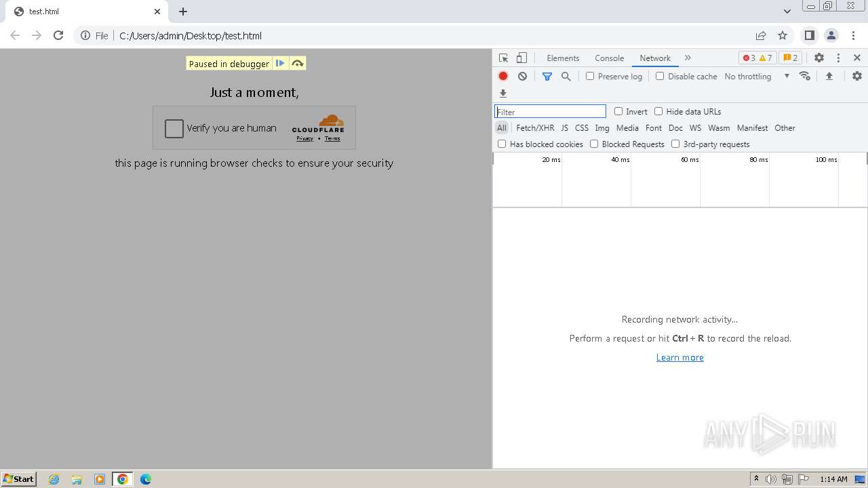Viewport: 868px width, 488px height.
Task: Filter requests by CSS
Action: point(582,127)
